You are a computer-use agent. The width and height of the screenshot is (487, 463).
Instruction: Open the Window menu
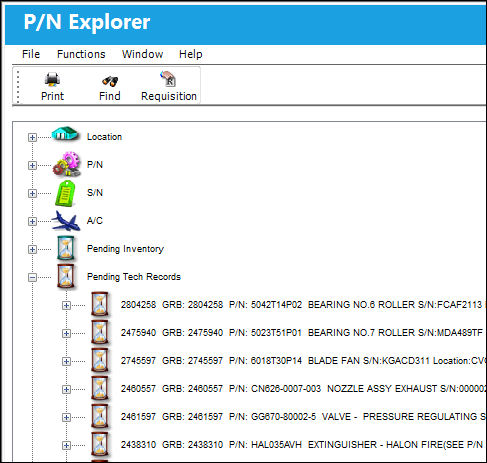pos(142,54)
